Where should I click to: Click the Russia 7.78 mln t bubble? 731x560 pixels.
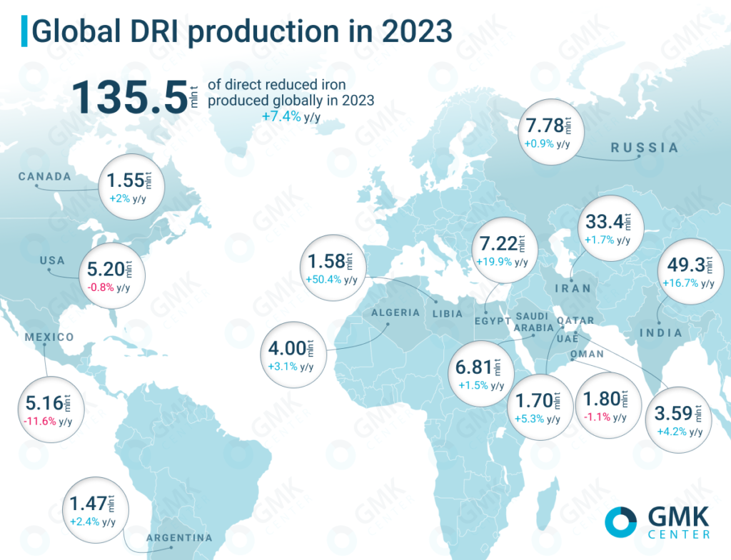[548, 132]
